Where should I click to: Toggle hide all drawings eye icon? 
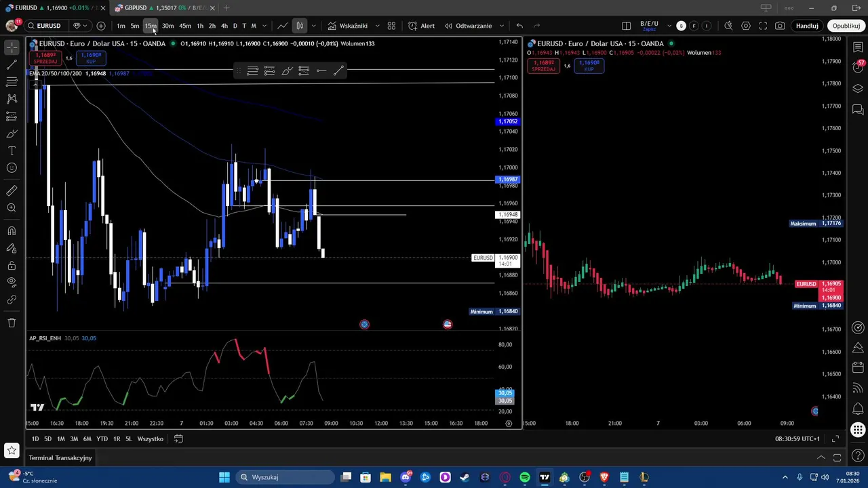tap(12, 282)
